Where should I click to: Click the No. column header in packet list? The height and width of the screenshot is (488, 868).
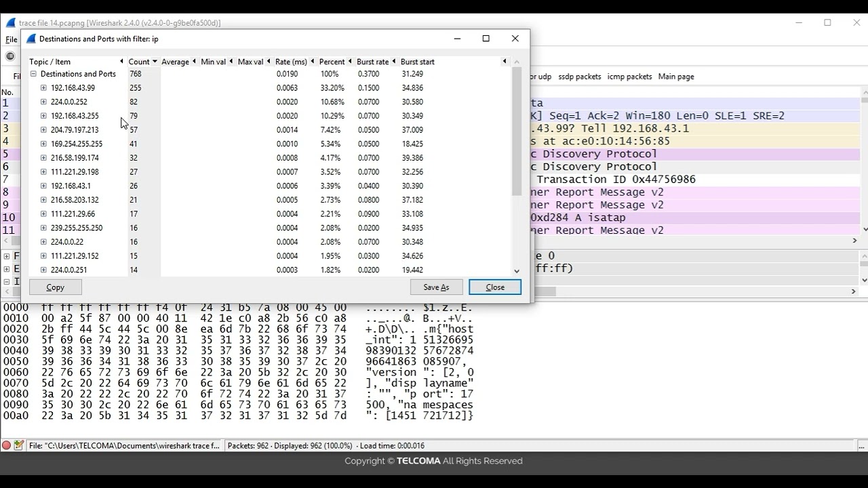tap(7, 92)
